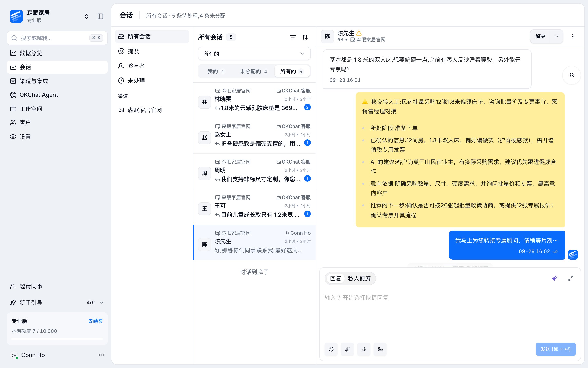This screenshot has height=368, width=588.
Task: Open the conversation filter icon
Action: click(x=293, y=37)
